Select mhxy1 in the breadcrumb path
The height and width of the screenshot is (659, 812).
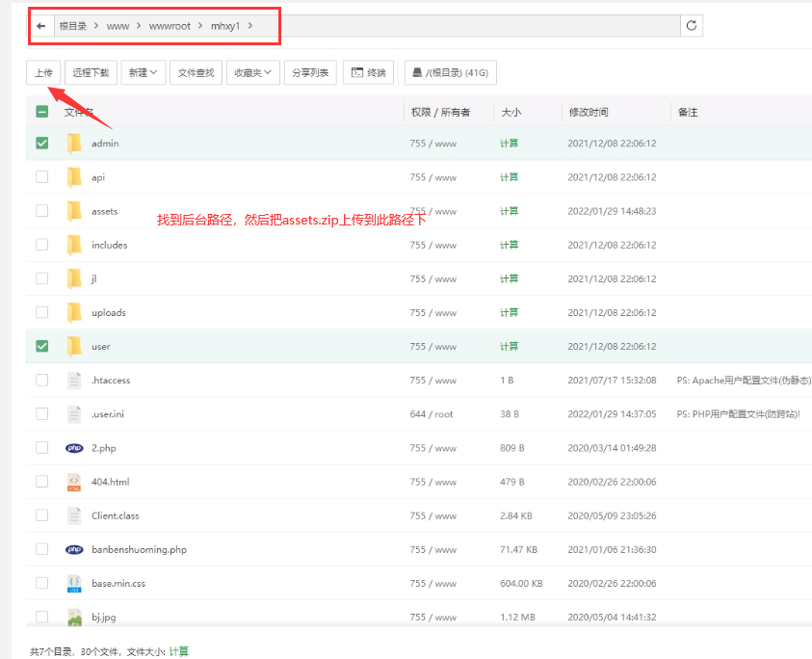point(225,26)
